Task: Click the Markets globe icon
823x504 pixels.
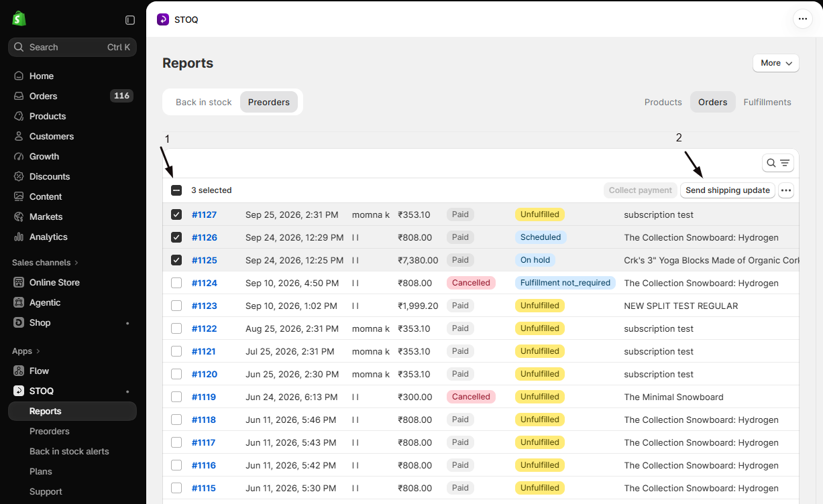Action: click(x=19, y=216)
